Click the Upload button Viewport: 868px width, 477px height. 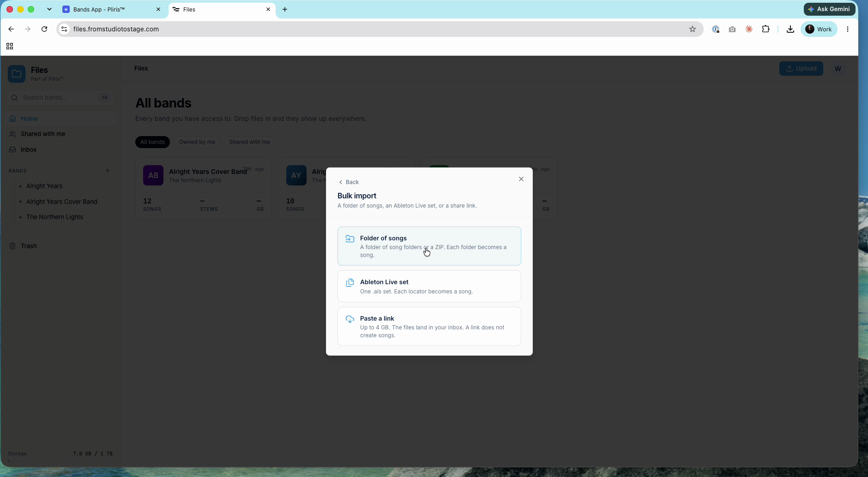coord(801,68)
